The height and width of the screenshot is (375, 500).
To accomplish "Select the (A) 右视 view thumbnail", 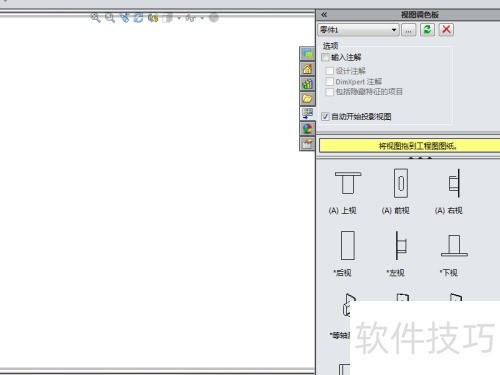I will coord(455,183).
